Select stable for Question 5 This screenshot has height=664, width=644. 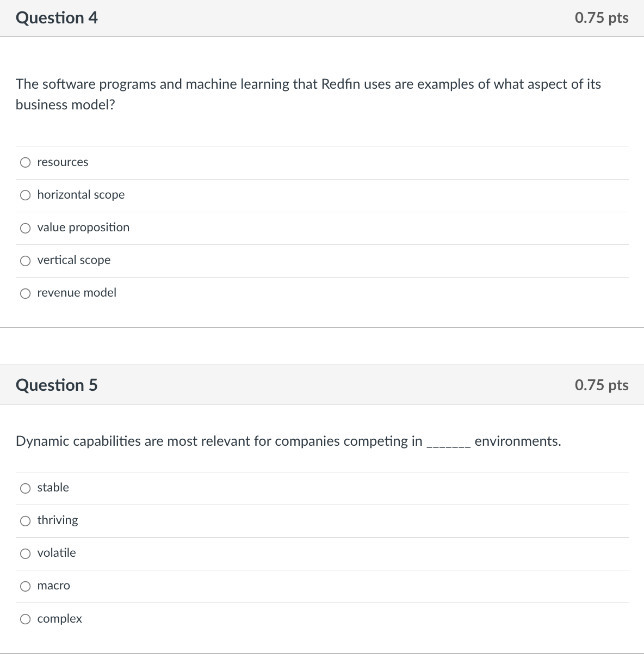(x=25, y=488)
